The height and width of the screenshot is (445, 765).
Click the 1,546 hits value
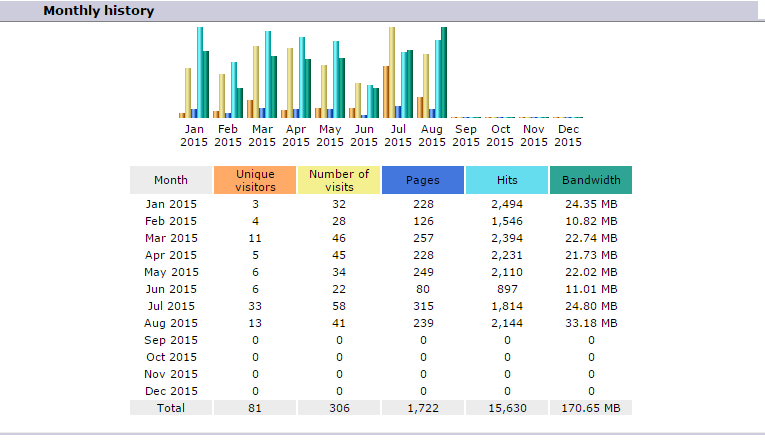pos(507,221)
